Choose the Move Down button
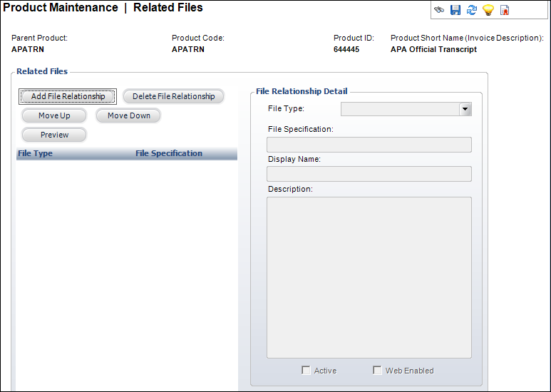This screenshot has height=392, width=551. coord(128,115)
